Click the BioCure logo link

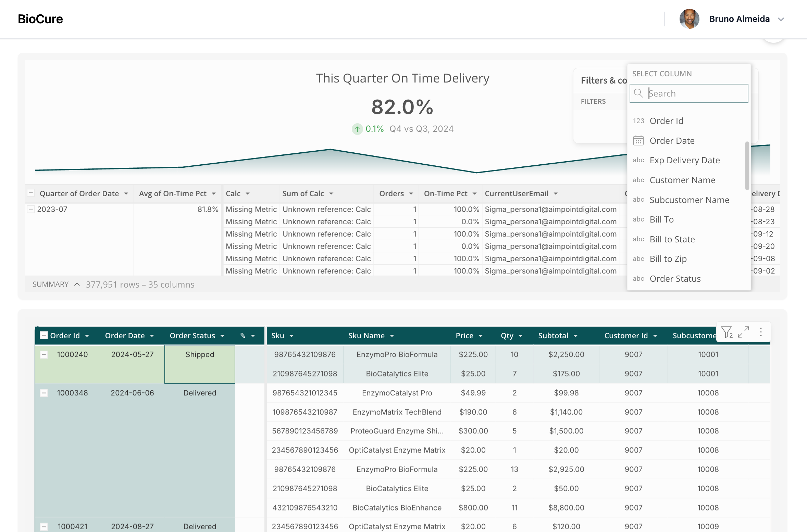point(40,19)
